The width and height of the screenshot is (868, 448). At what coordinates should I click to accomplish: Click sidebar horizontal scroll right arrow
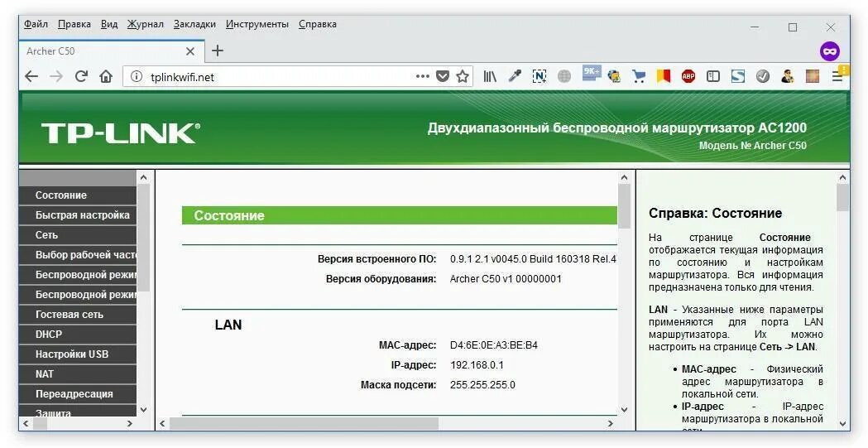pos(130,424)
